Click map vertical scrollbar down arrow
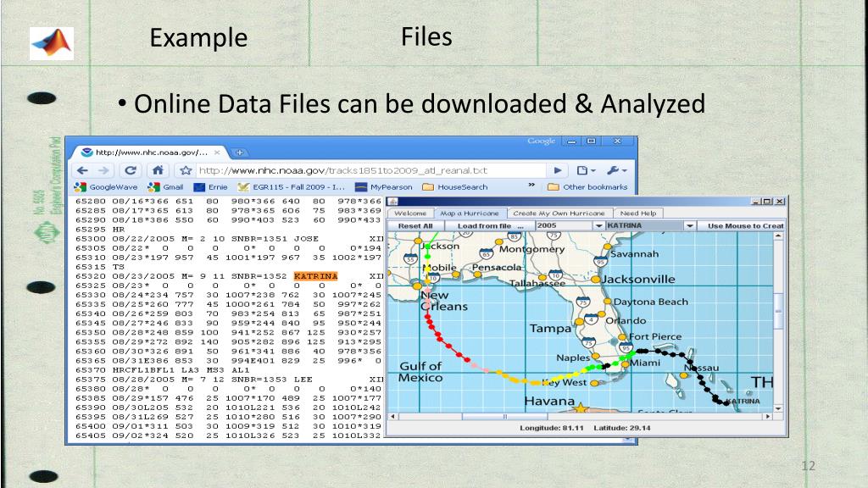The width and height of the screenshot is (868, 488). 778,409
